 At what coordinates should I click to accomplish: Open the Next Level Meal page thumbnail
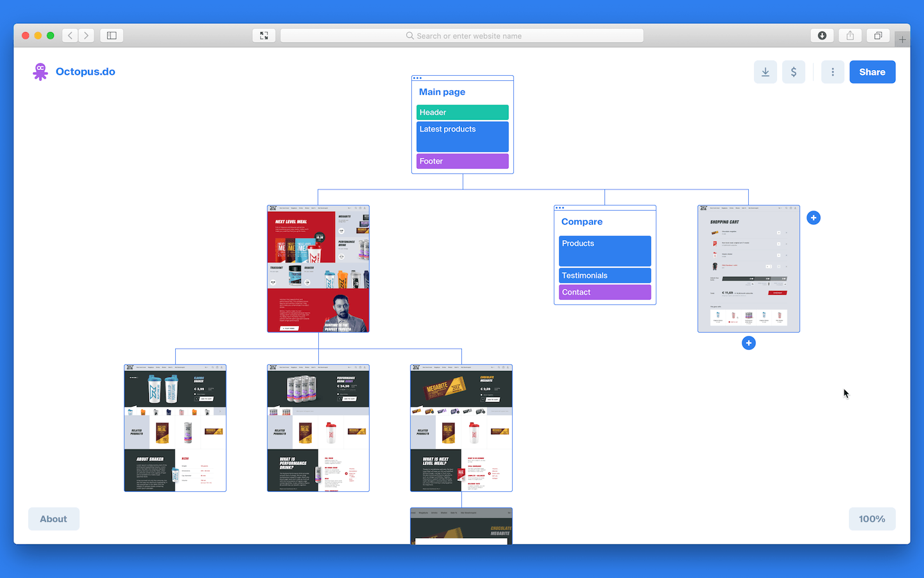coord(318,268)
